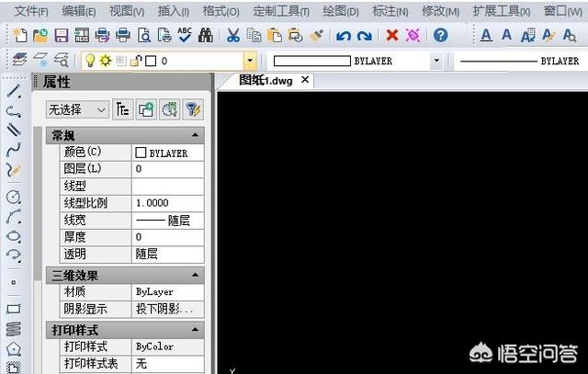Image resolution: width=588 pixels, height=374 pixels.
Task: Toggle the layer light bulb on/off
Action: (x=91, y=61)
